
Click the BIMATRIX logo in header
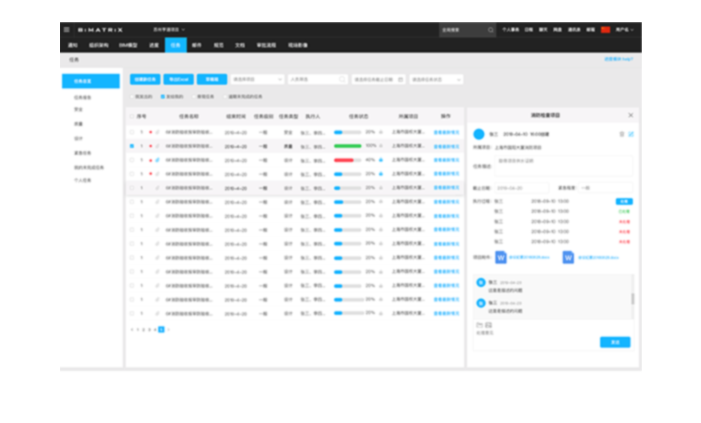(100, 30)
